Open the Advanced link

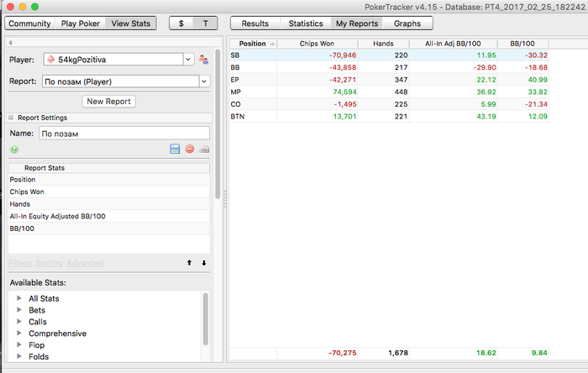(x=85, y=263)
